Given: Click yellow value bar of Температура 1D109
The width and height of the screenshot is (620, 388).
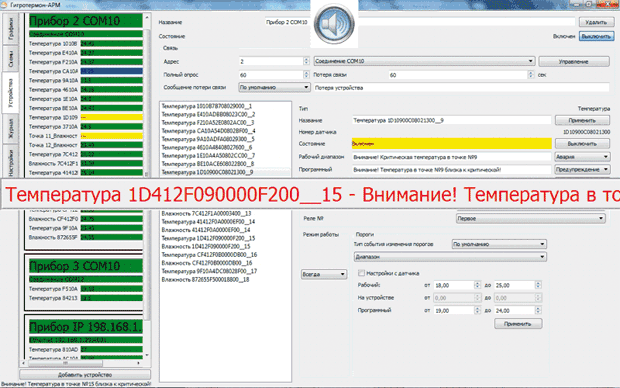Looking at the screenshot, I should click(x=112, y=117).
